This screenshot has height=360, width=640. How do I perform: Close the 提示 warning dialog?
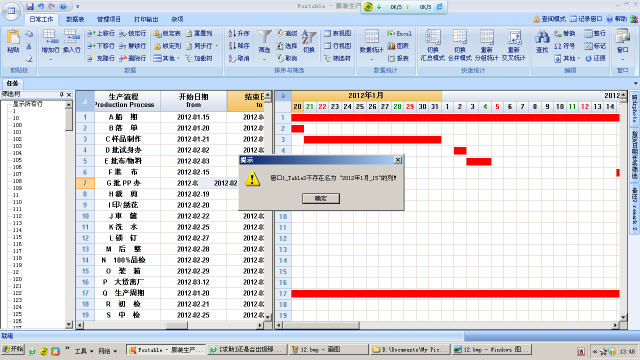(x=398, y=160)
